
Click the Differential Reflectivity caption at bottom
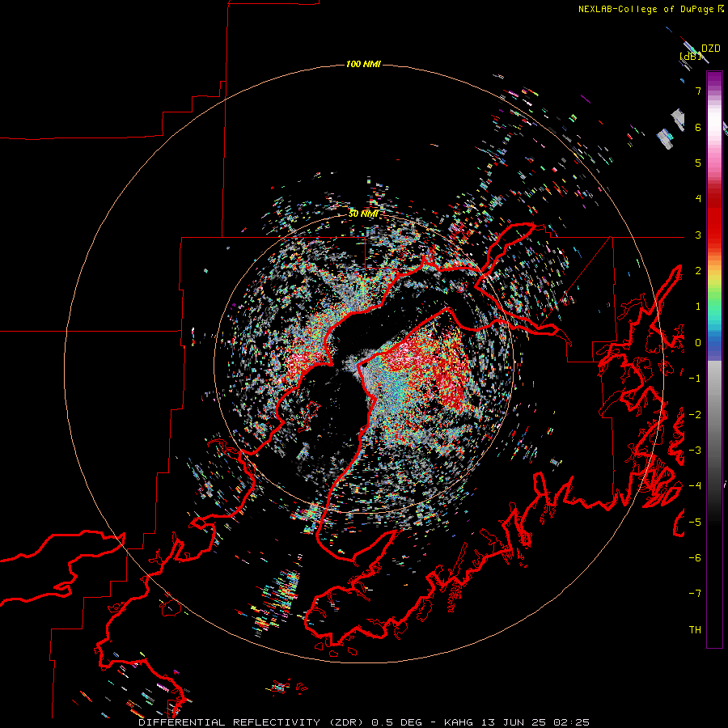pyautogui.click(x=364, y=722)
